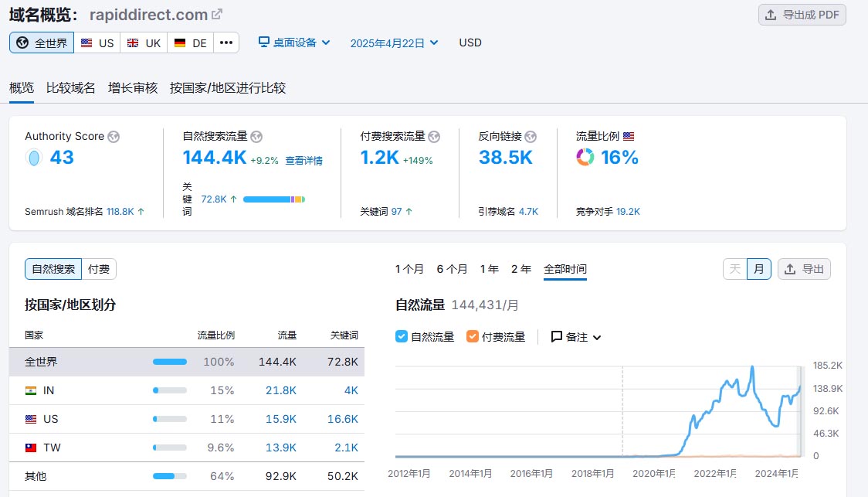
Task: Click the globe icon next to Authority Score
Action: click(x=114, y=136)
